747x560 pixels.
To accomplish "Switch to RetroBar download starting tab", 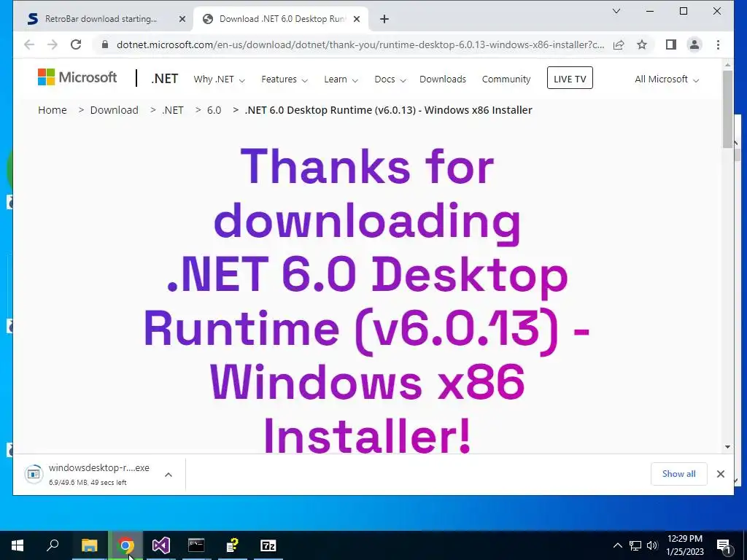I will click(x=101, y=19).
